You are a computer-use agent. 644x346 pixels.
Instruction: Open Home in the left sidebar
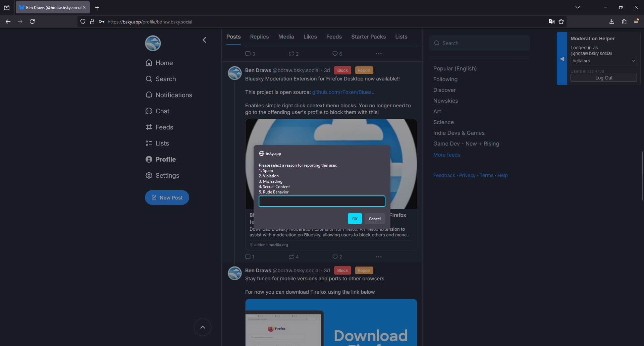159,63
